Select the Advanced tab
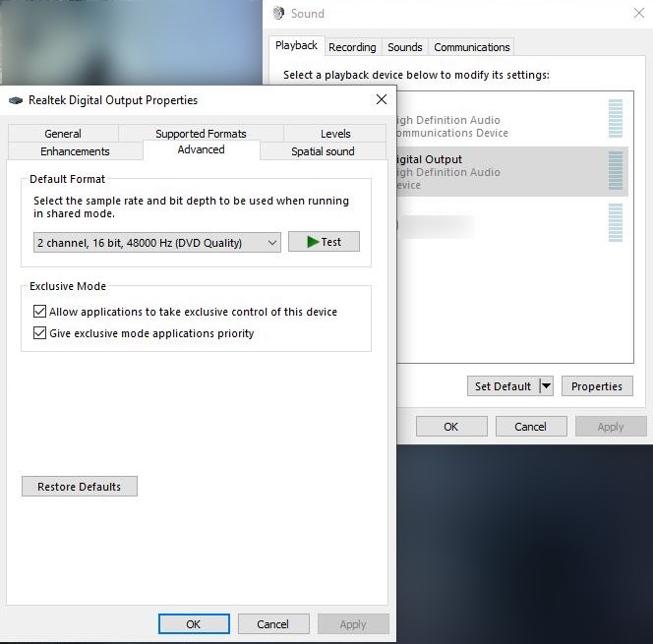 coord(202,149)
